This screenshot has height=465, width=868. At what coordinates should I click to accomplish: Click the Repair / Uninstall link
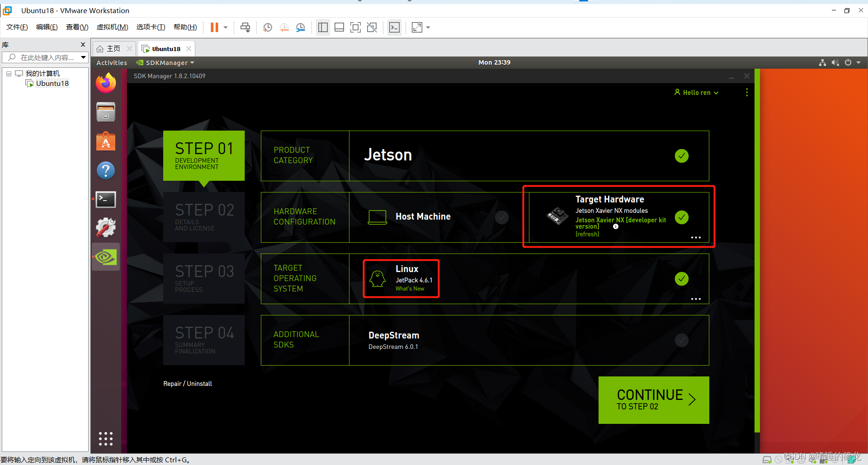(188, 384)
